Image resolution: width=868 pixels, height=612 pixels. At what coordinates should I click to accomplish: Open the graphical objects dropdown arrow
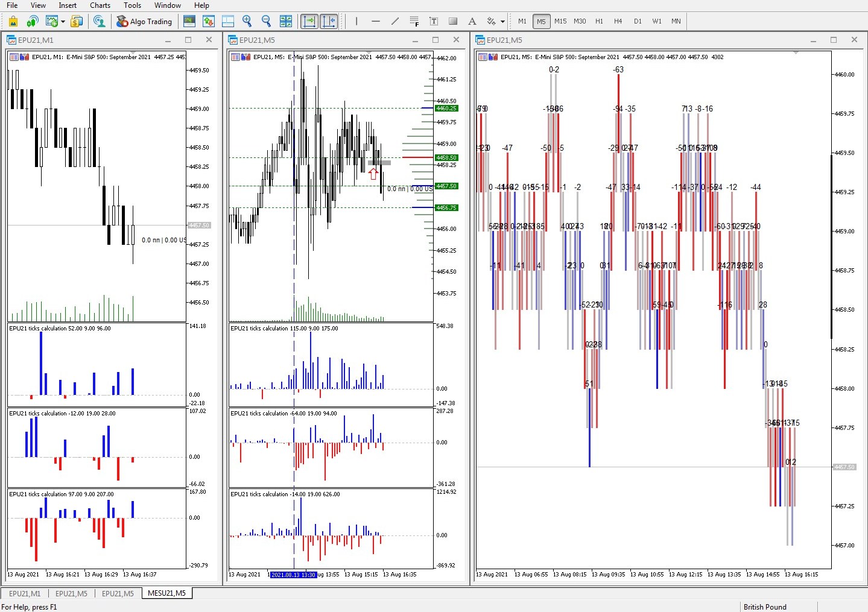(x=502, y=22)
